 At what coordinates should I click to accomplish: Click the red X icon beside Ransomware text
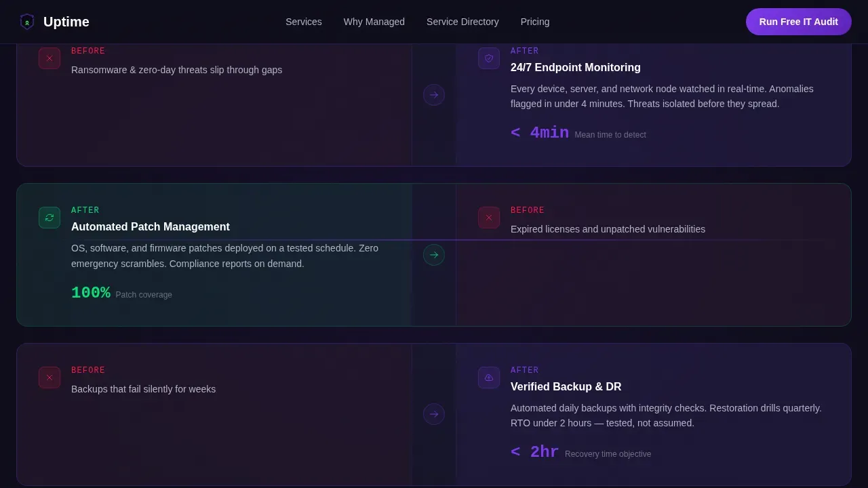point(50,58)
